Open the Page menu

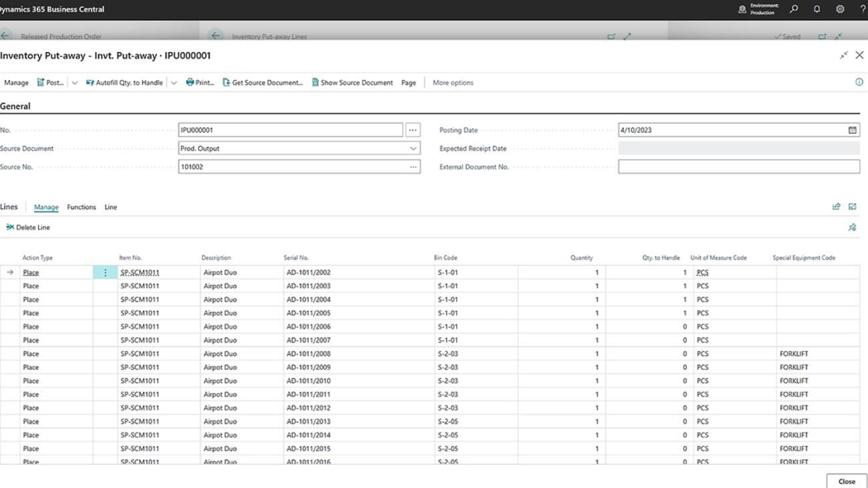408,83
